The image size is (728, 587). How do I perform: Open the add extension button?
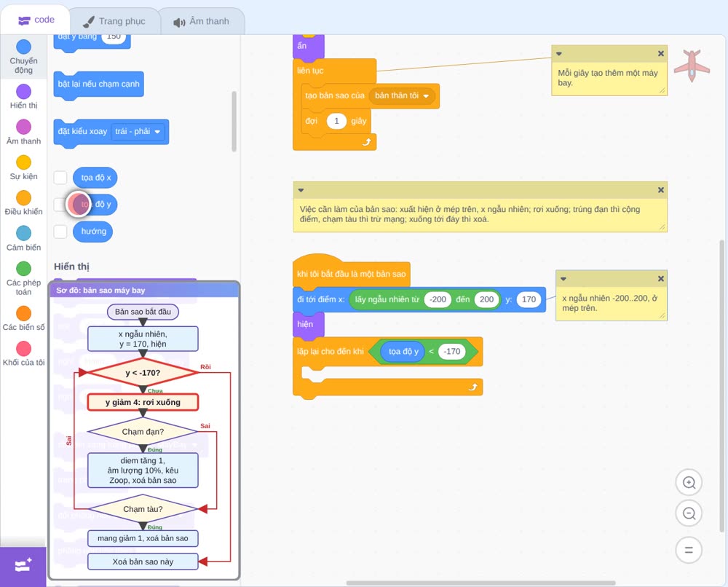point(23,566)
